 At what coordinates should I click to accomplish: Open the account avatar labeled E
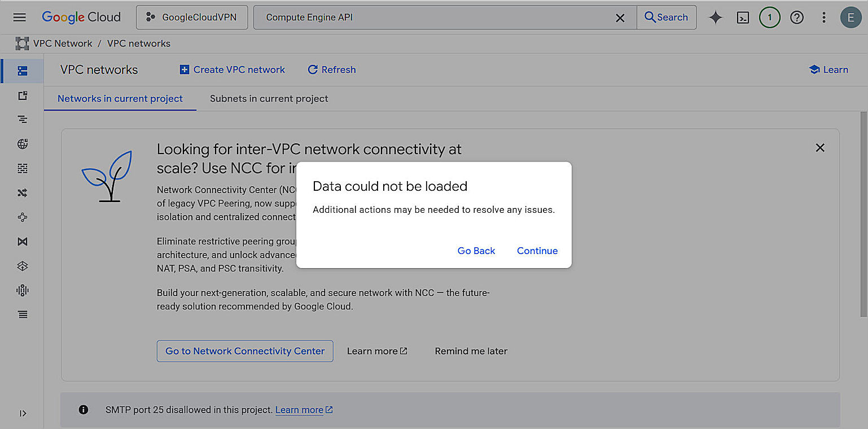click(x=851, y=17)
